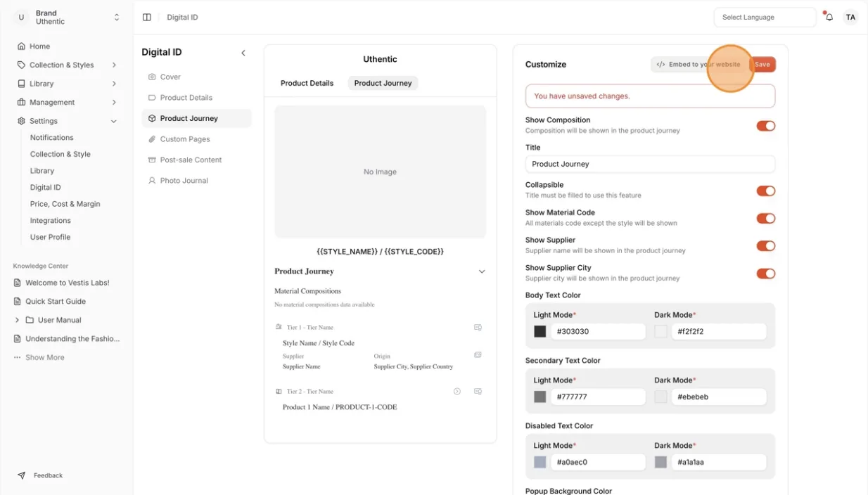
Task: Click Body Text light mode swatch
Action: click(x=540, y=332)
